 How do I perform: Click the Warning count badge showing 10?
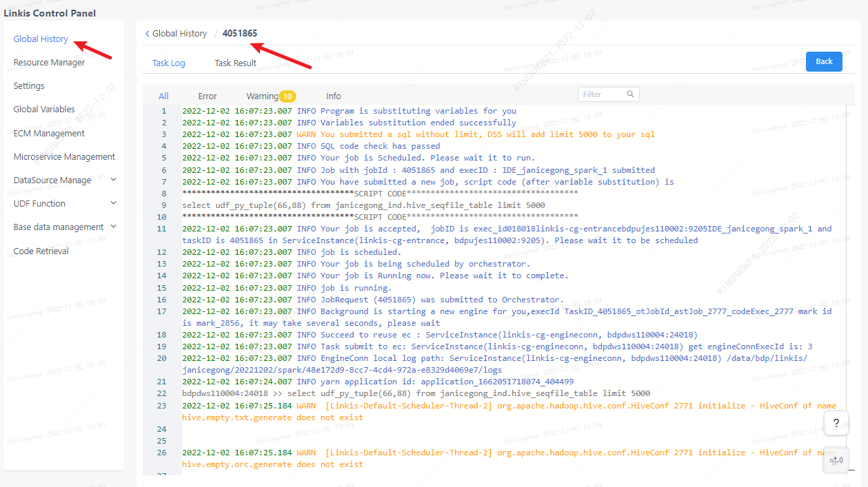pos(287,96)
